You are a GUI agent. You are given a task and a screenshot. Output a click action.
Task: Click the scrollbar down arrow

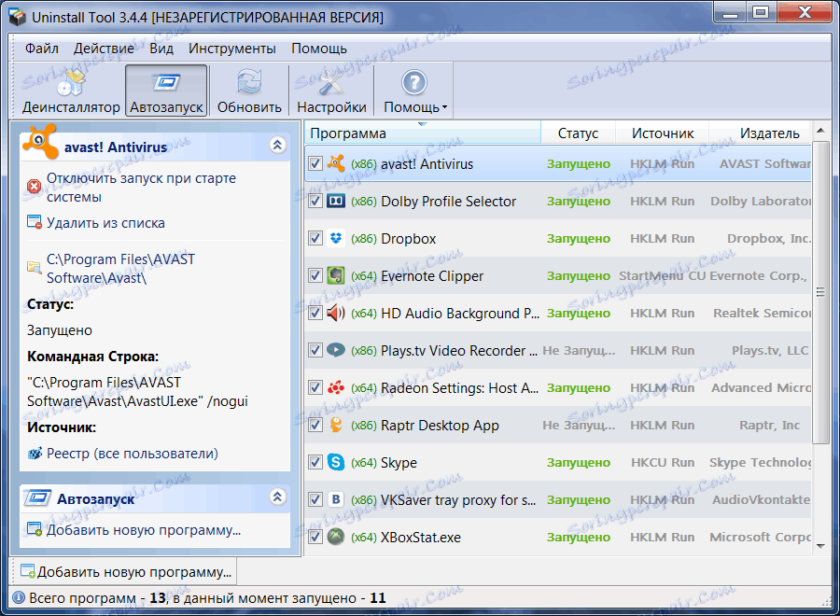coord(820,546)
